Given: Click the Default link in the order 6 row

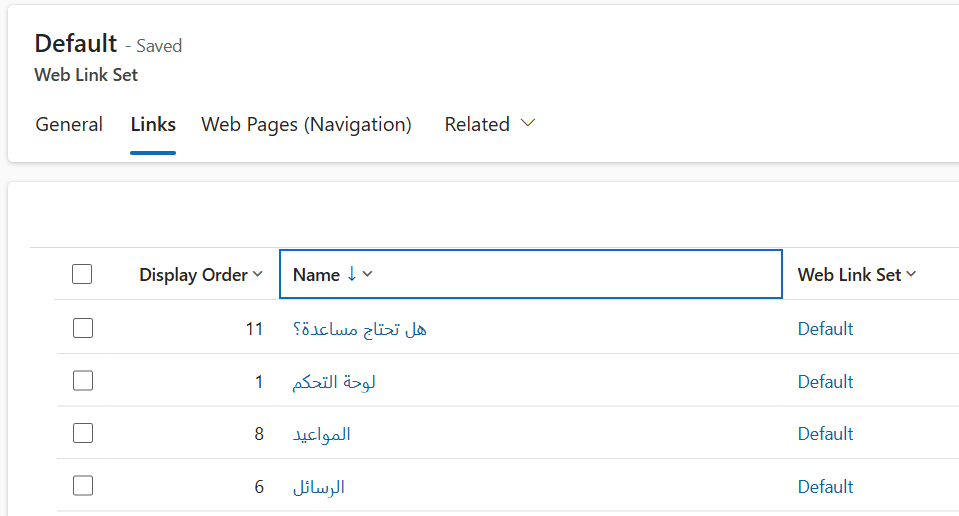Looking at the screenshot, I should tap(825, 487).
